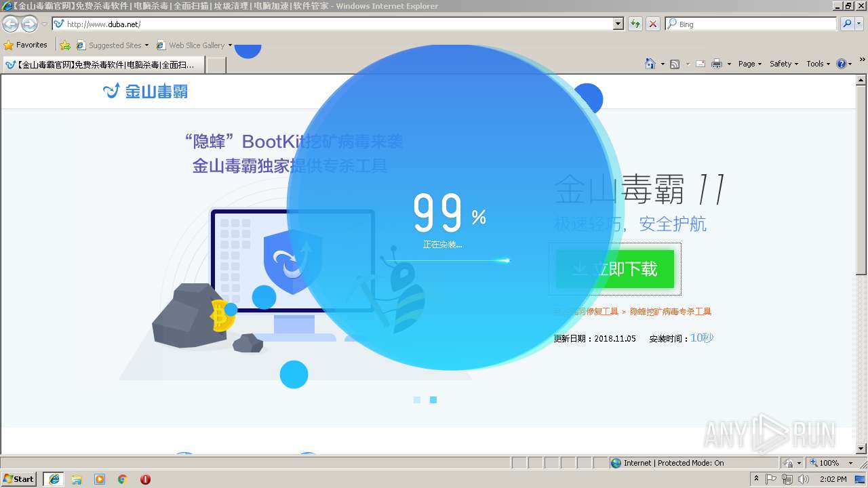Screen dimensions: 868x488
Task: Click the RSS feeds icon
Action: tap(675, 64)
